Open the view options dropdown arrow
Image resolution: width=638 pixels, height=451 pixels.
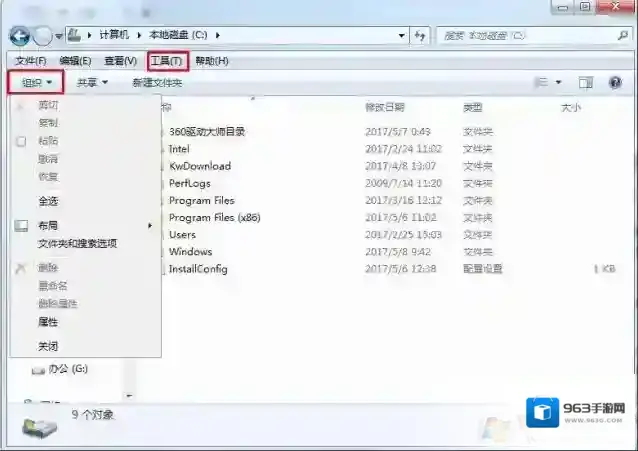click(x=559, y=82)
